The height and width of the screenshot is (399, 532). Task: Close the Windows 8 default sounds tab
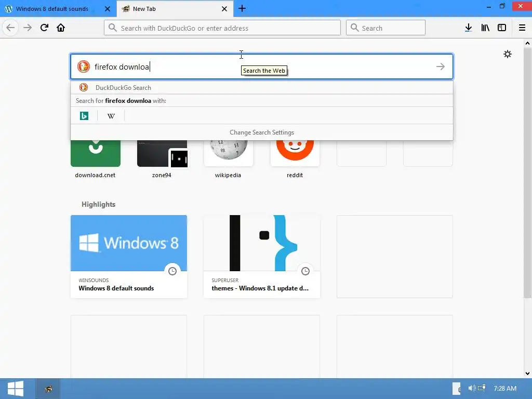pos(107,9)
